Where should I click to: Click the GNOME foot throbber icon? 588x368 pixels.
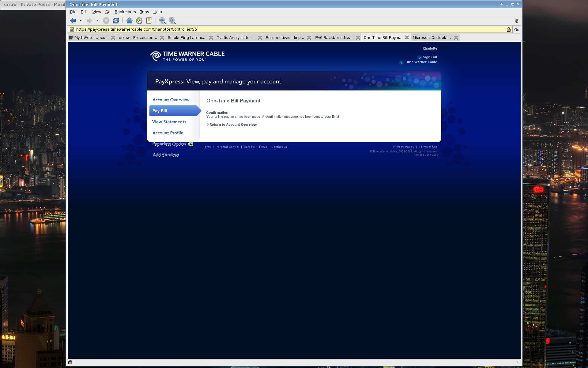[x=517, y=21]
